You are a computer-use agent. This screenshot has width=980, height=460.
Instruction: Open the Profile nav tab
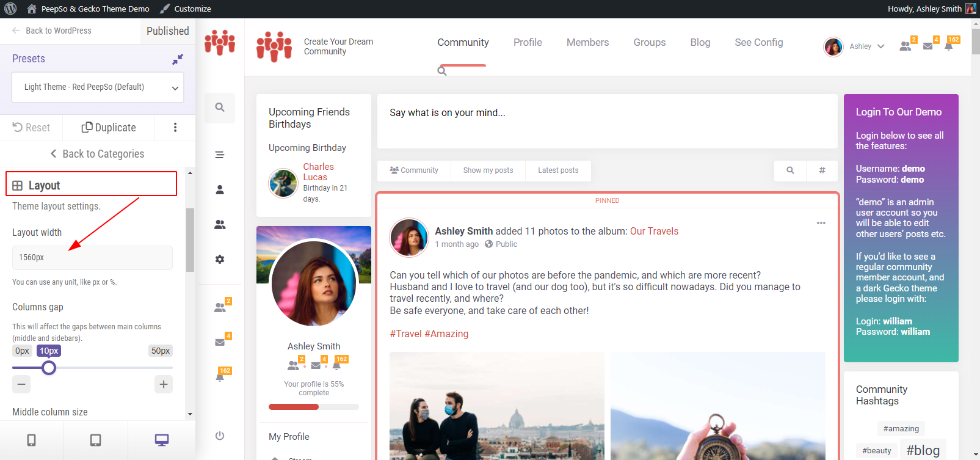pyautogui.click(x=528, y=42)
